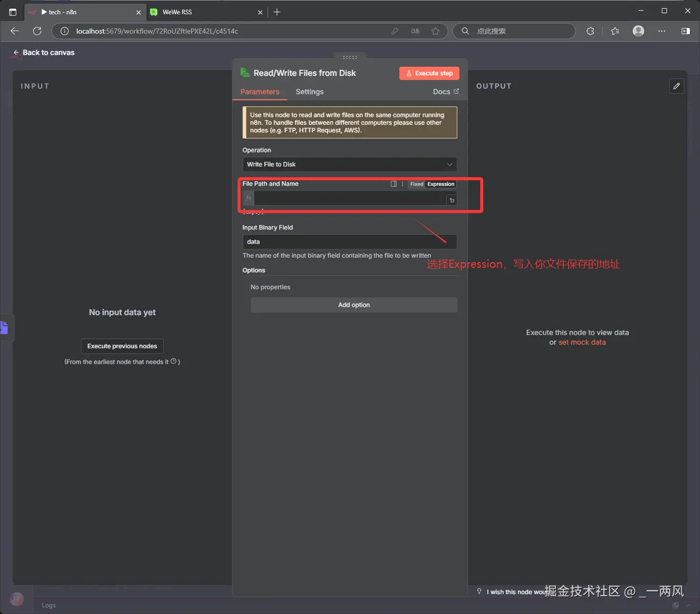Click the File Path and Name input

pyautogui.click(x=350, y=198)
